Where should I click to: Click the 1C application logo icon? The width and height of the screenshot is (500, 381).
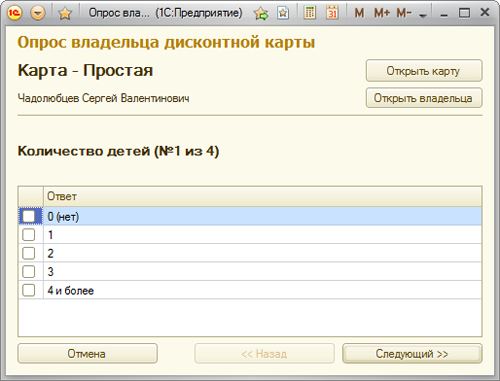(14, 13)
